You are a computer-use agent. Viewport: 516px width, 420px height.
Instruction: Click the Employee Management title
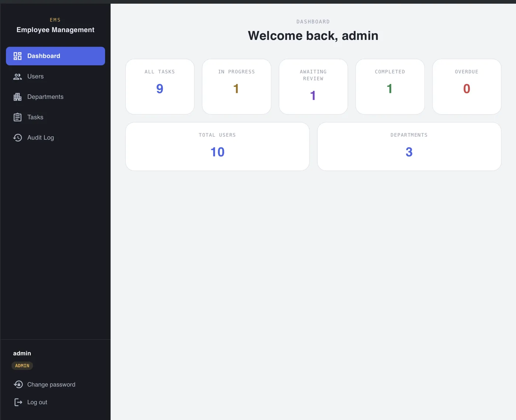55,30
